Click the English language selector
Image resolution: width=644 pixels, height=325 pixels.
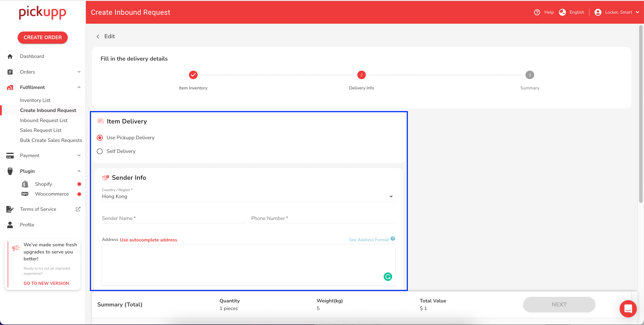(x=577, y=12)
